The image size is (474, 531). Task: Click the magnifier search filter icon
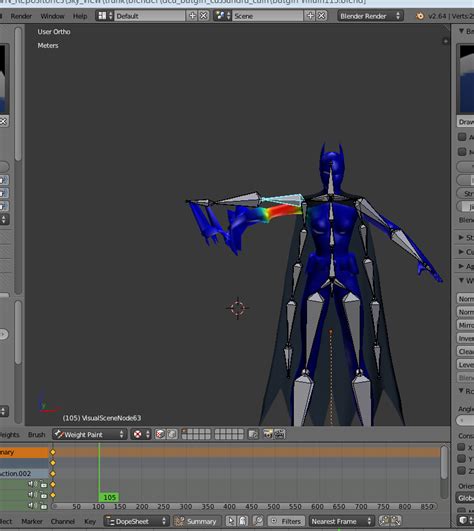pos(258,521)
